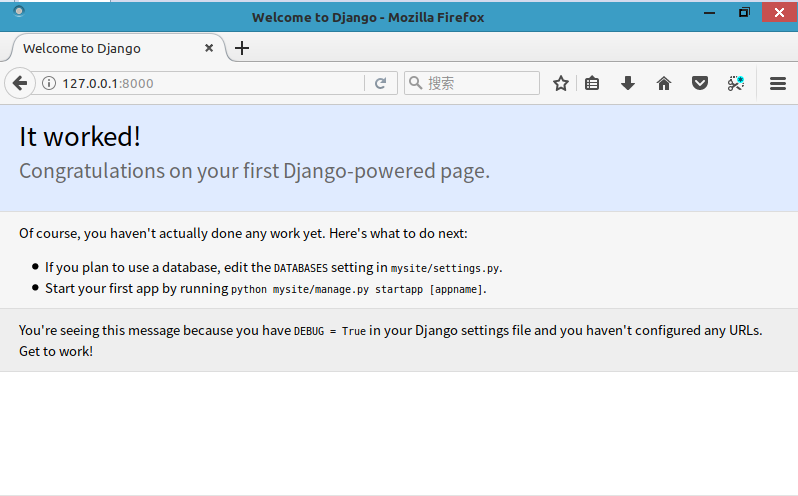
Task: Click 'Congratulations on your first Django-powered page.' text
Action: click(254, 171)
